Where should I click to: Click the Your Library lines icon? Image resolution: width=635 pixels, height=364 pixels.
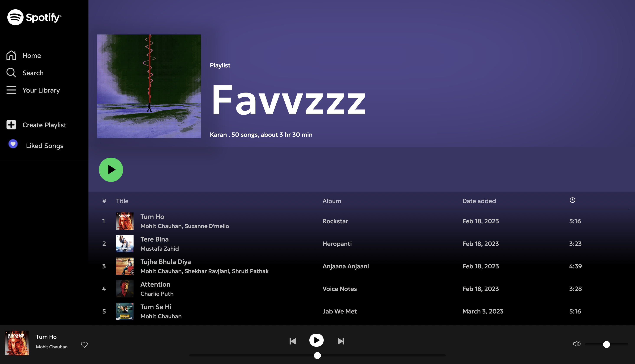click(x=11, y=90)
